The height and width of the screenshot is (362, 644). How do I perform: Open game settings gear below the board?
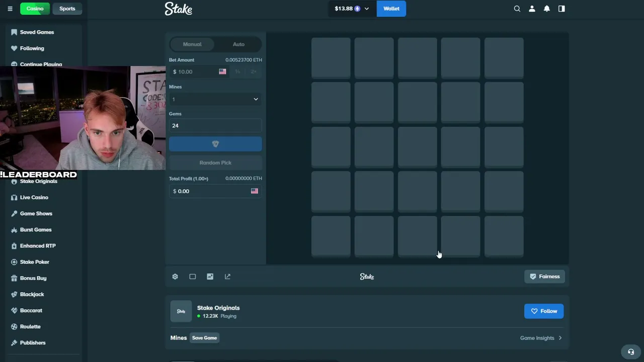(x=175, y=277)
